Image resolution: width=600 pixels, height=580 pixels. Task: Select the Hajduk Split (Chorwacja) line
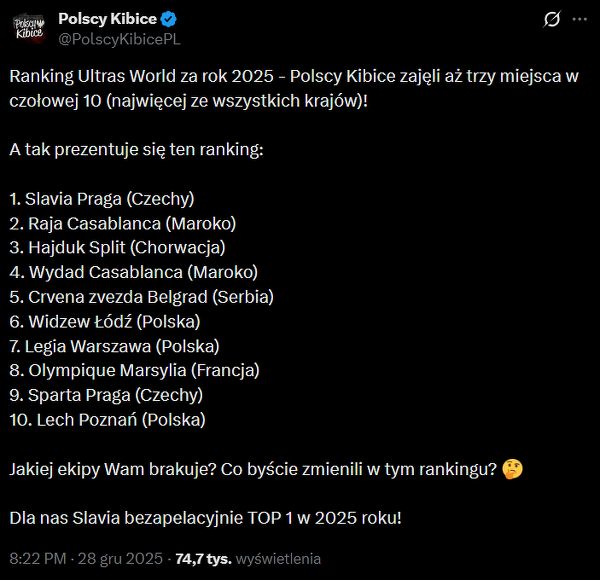coord(117,247)
